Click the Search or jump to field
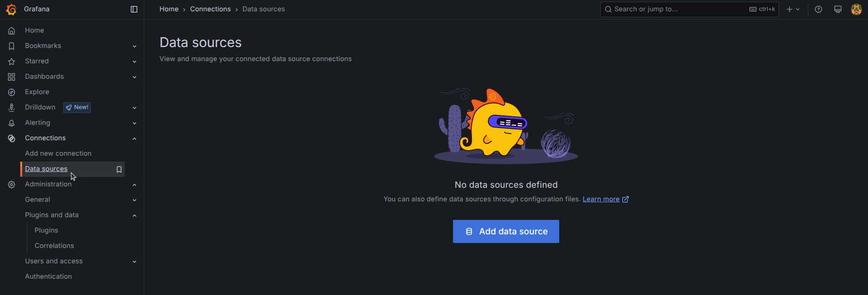The height and width of the screenshot is (295, 868). tap(689, 10)
